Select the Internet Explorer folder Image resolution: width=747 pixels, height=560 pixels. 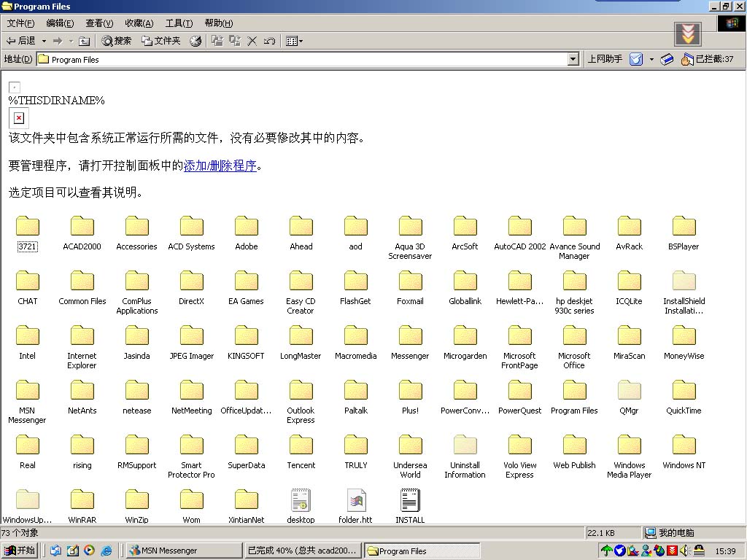[x=82, y=348]
